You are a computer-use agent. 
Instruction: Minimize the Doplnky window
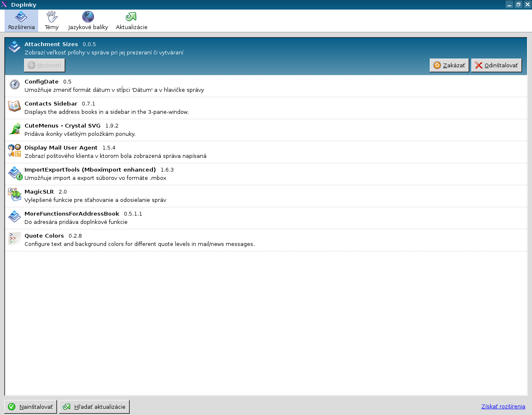click(x=509, y=5)
